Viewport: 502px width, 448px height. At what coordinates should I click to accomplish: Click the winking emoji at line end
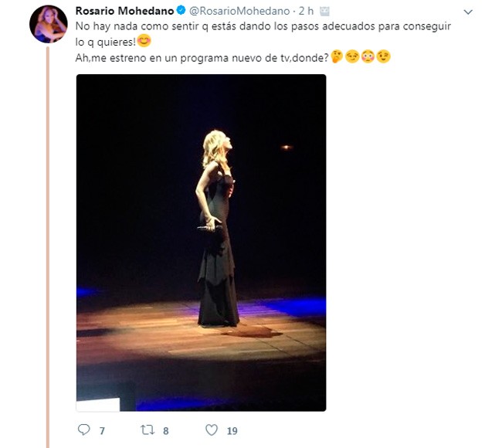point(384,56)
